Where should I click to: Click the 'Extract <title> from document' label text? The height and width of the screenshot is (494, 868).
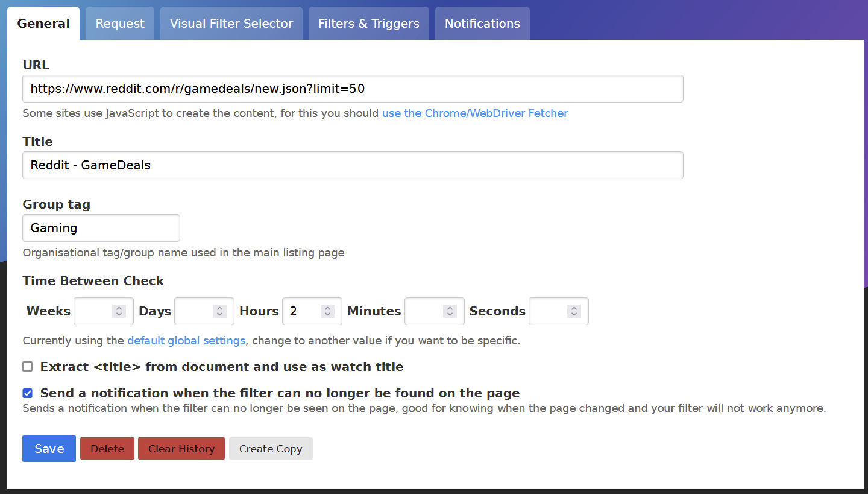tap(222, 367)
